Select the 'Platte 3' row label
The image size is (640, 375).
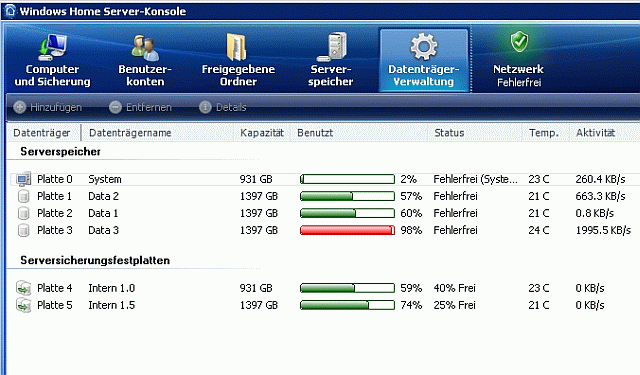pos(55,230)
